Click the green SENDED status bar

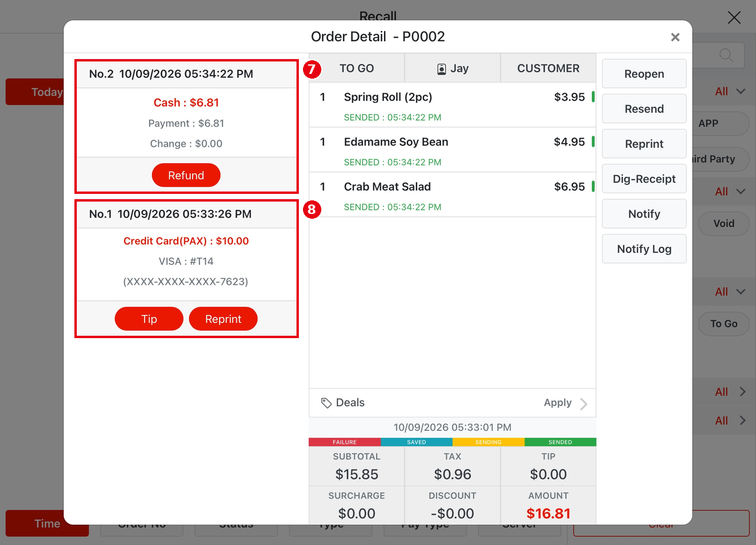[560, 442]
